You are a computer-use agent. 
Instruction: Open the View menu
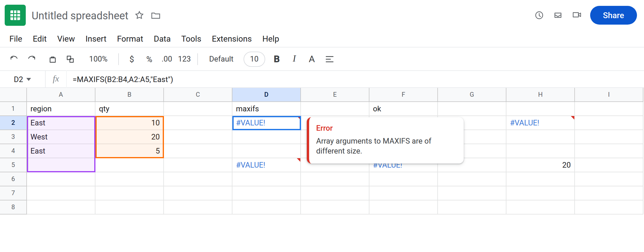66,39
